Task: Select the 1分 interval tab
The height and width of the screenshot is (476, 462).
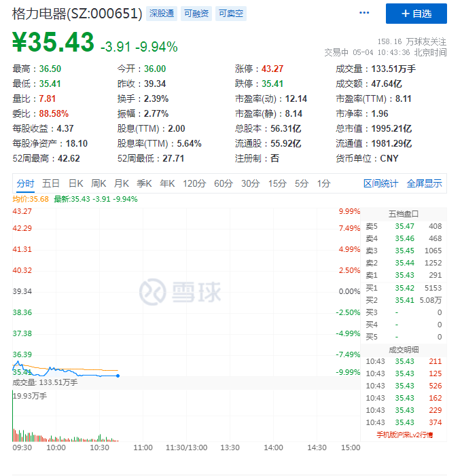Action: coord(323,183)
